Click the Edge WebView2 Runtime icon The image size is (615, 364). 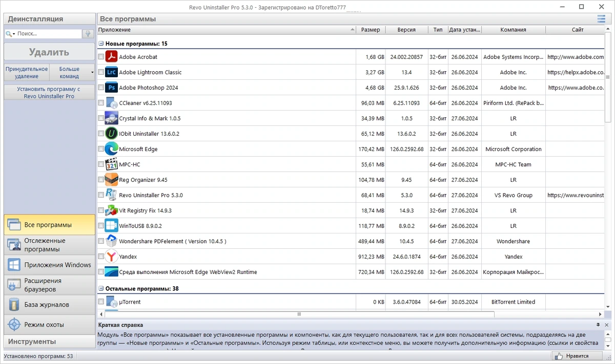pyautogui.click(x=111, y=272)
